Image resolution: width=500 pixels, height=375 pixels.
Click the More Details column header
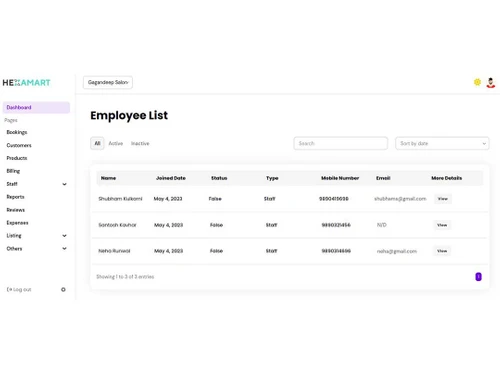pyautogui.click(x=447, y=178)
